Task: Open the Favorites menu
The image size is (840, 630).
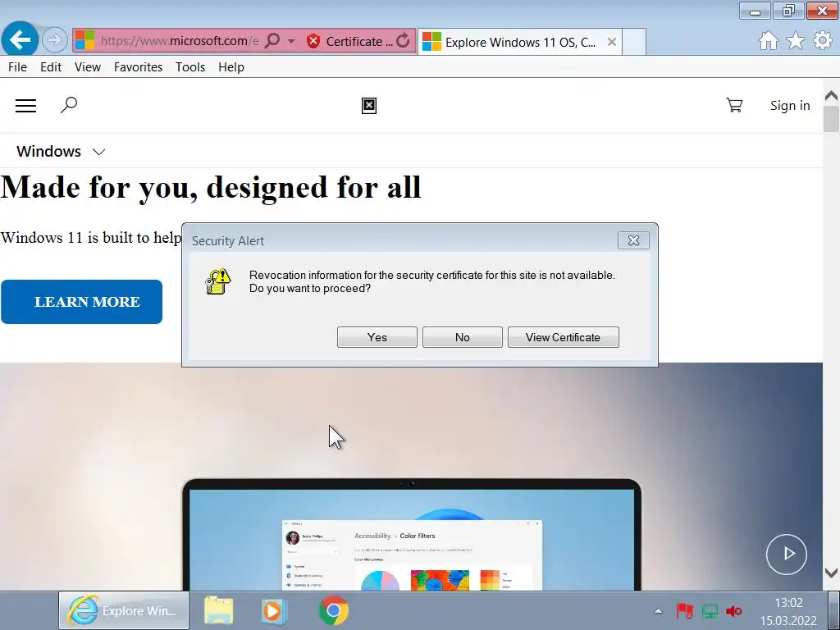Action: click(138, 67)
